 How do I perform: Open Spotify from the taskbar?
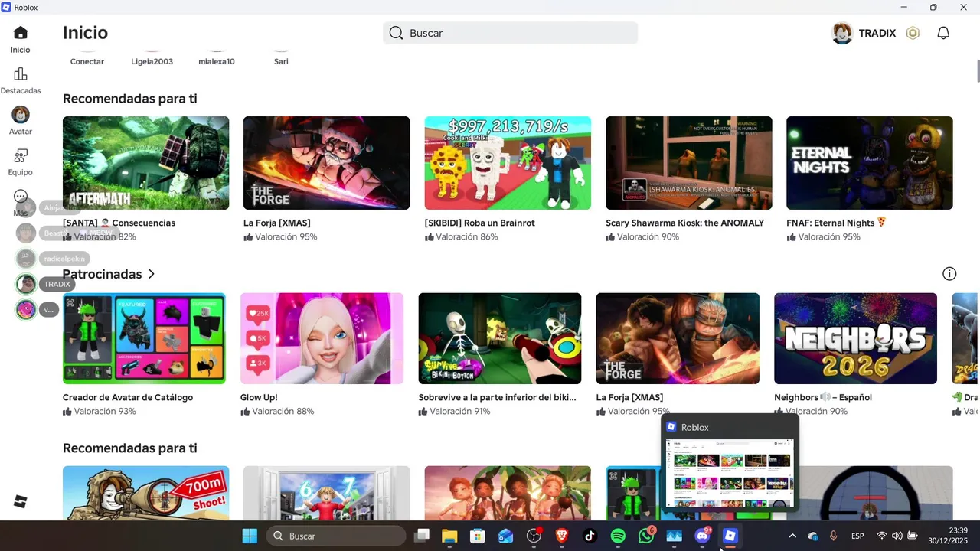(x=618, y=536)
